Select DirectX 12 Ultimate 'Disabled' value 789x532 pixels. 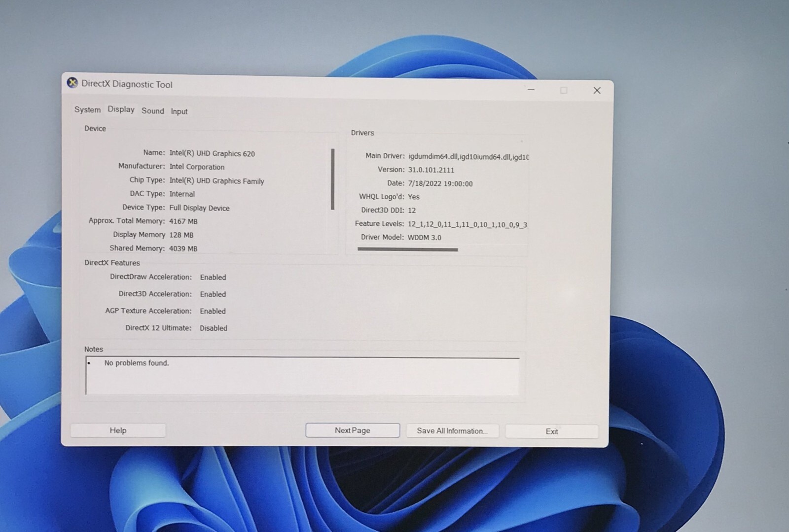[x=214, y=328]
